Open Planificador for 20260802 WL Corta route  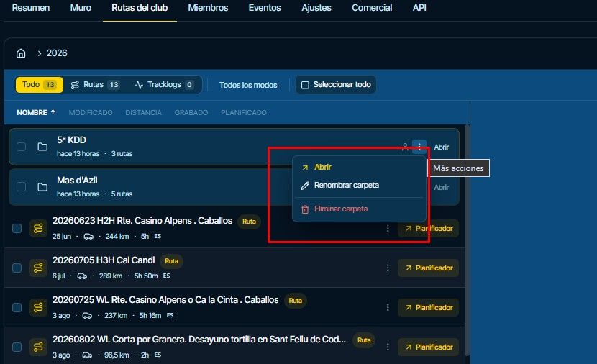click(x=429, y=347)
